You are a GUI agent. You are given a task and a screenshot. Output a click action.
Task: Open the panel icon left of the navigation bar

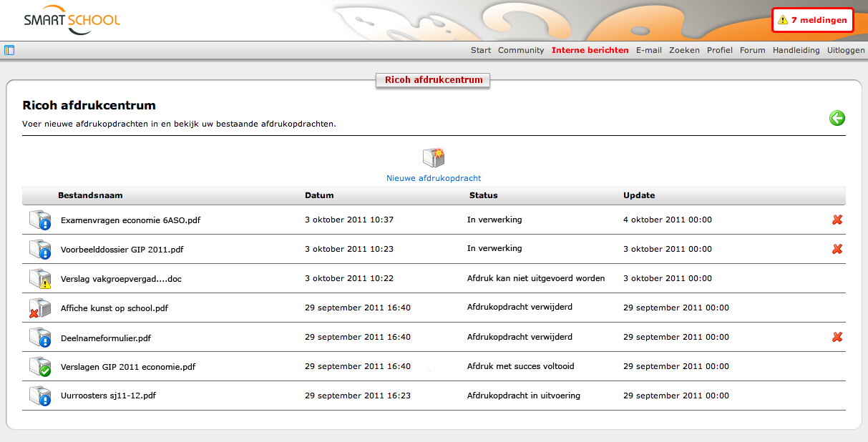tap(9, 50)
